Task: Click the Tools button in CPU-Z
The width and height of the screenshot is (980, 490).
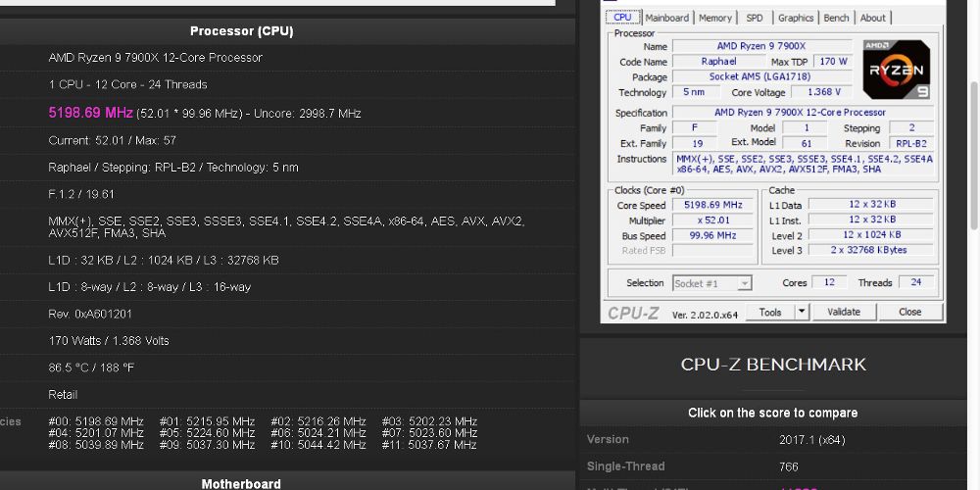Action: tap(770, 312)
